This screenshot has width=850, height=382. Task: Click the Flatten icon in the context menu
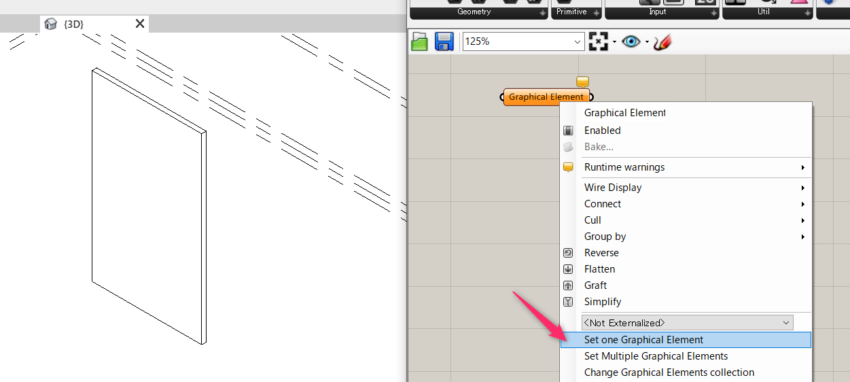tap(568, 269)
